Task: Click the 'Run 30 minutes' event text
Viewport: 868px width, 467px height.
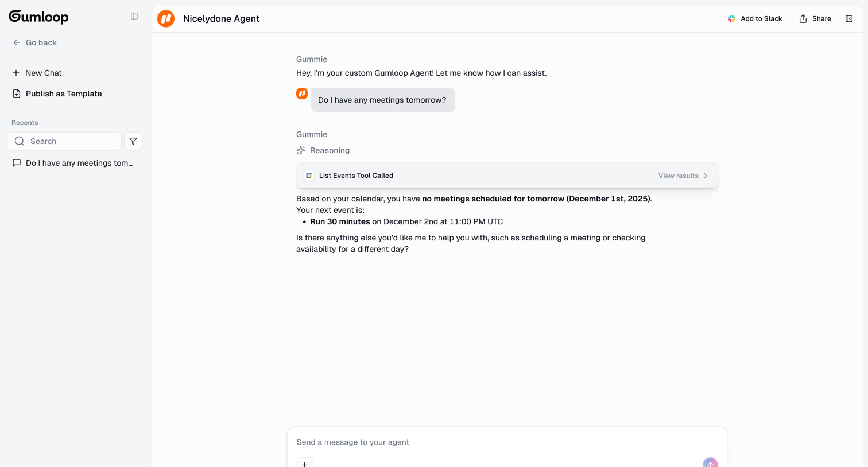Action: [x=340, y=221]
